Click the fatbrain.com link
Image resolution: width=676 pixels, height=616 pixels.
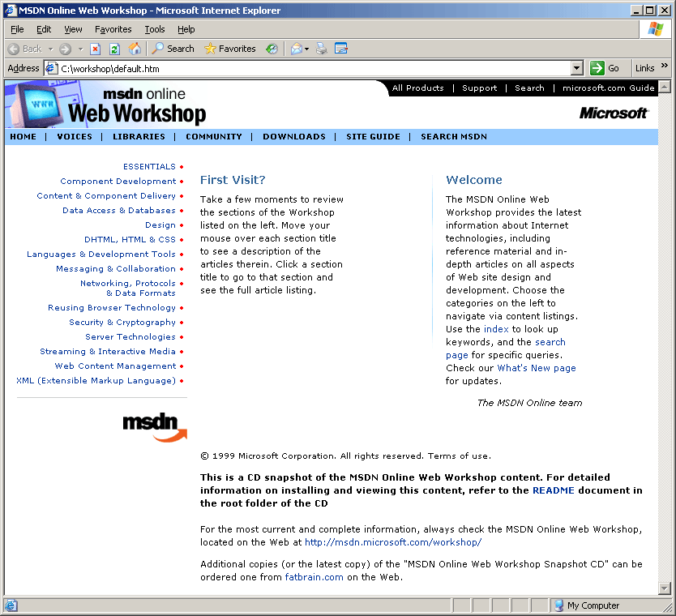coord(314,577)
